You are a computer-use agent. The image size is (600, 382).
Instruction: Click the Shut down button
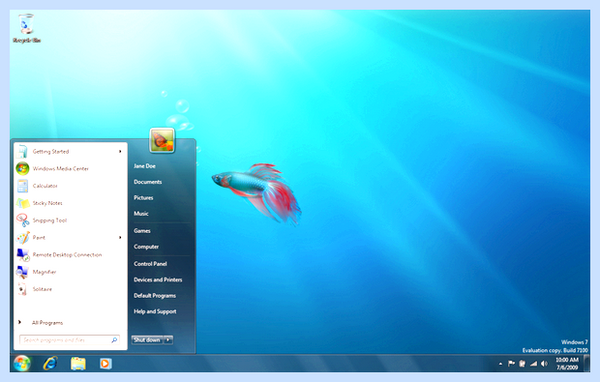tap(147, 340)
